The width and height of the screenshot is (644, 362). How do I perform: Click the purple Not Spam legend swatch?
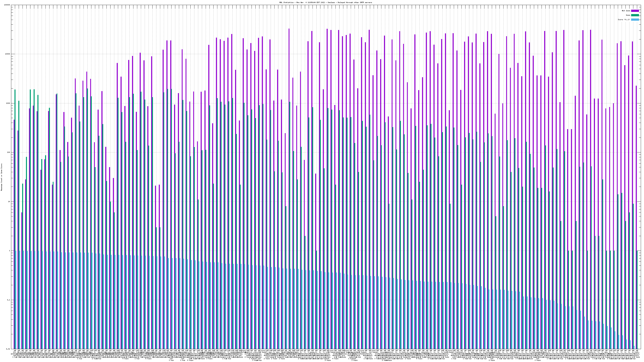click(x=635, y=11)
